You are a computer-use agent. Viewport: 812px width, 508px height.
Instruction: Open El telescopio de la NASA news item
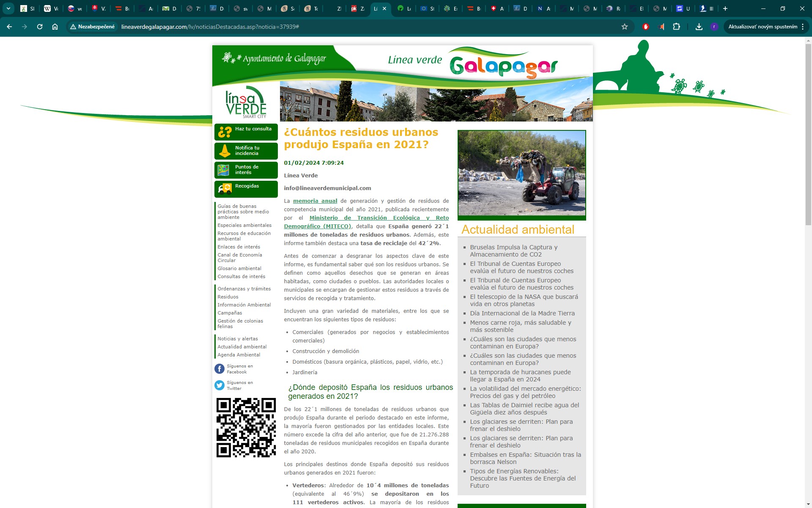tap(524, 300)
